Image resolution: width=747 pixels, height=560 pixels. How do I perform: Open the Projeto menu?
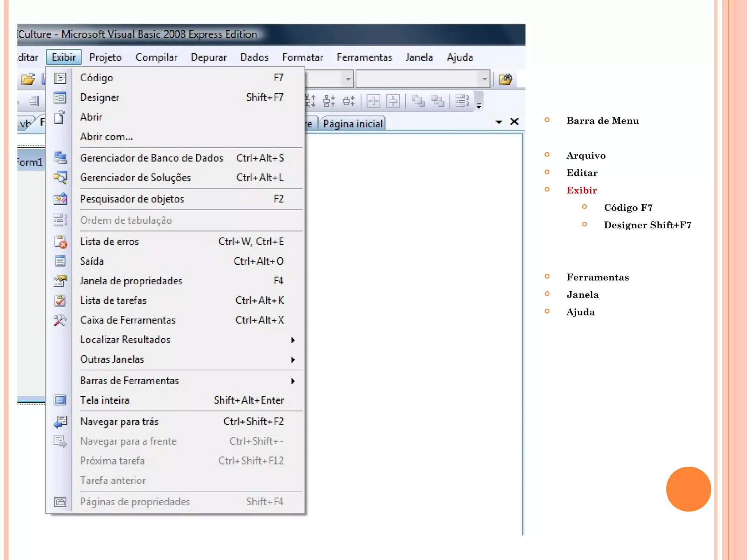(105, 57)
